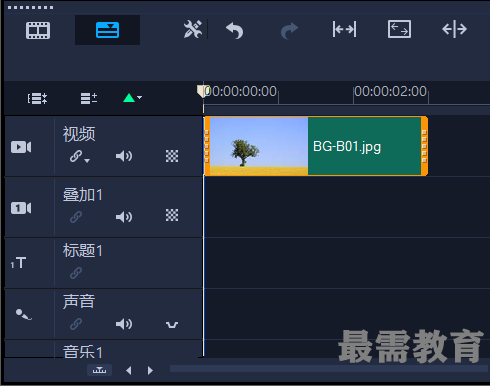Click the Voice track microphone icon
The height and width of the screenshot is (386, 490).
tap(24, 314)
